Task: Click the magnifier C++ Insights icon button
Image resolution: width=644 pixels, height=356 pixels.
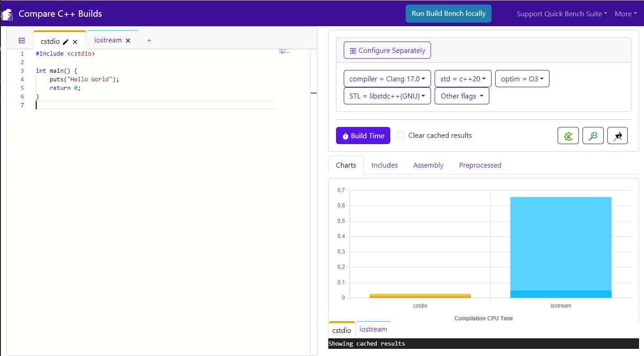Action: pos(593,136)
